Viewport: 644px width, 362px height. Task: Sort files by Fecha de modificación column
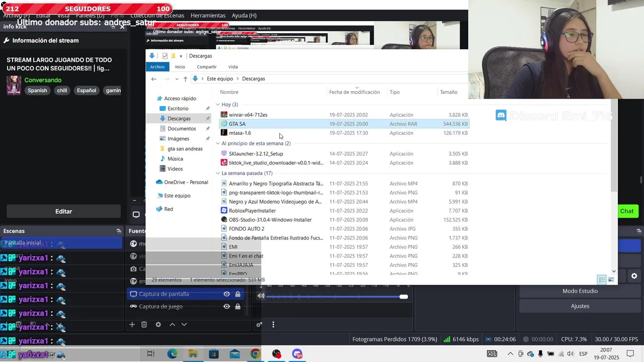tap(354, 92)
